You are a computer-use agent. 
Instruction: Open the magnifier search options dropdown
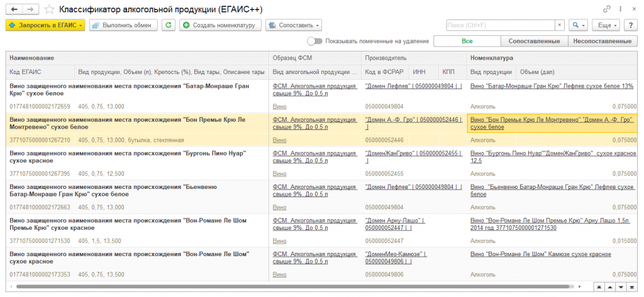click(579, 25)
